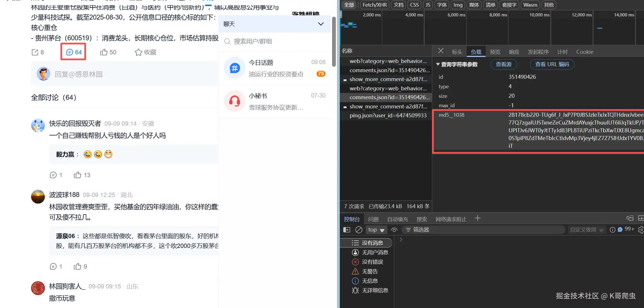The height and width of the screenshot is (308, 644).
Task: Click the 查看 URL 编码 button
Action: click(552, 64)
